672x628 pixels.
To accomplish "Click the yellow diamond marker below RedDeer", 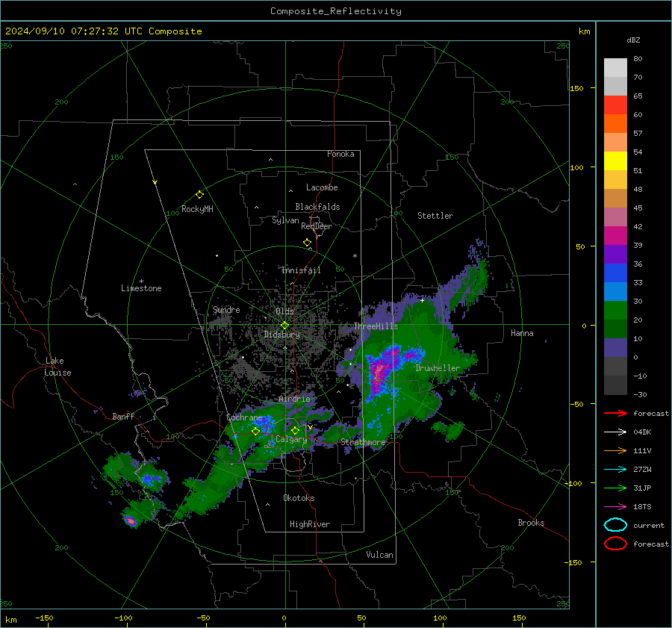I will point(307,243).
